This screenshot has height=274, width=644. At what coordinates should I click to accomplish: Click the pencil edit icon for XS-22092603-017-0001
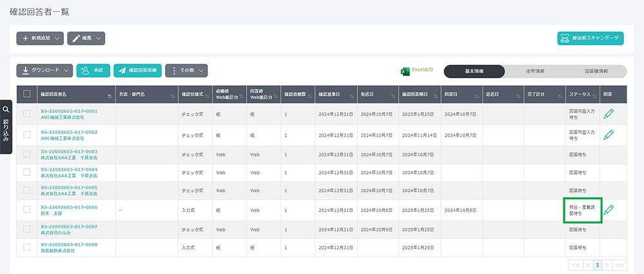609,114
